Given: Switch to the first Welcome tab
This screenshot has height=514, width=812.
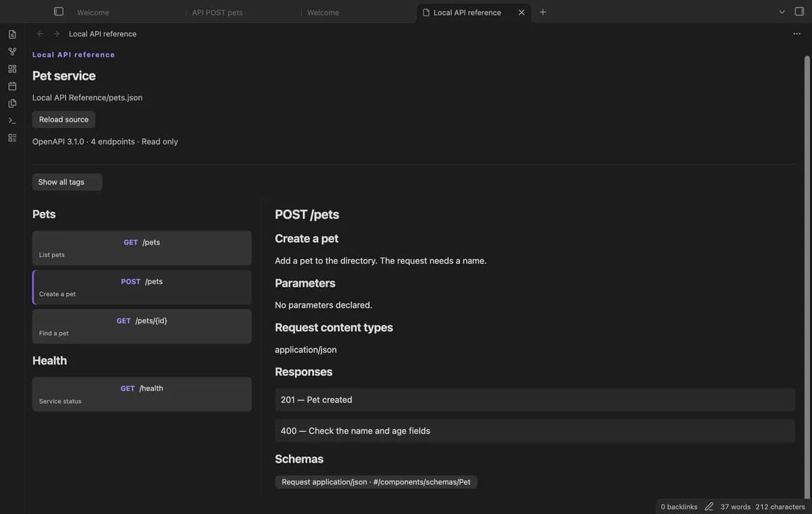Looking at the screenshot, I should (93, 12).
